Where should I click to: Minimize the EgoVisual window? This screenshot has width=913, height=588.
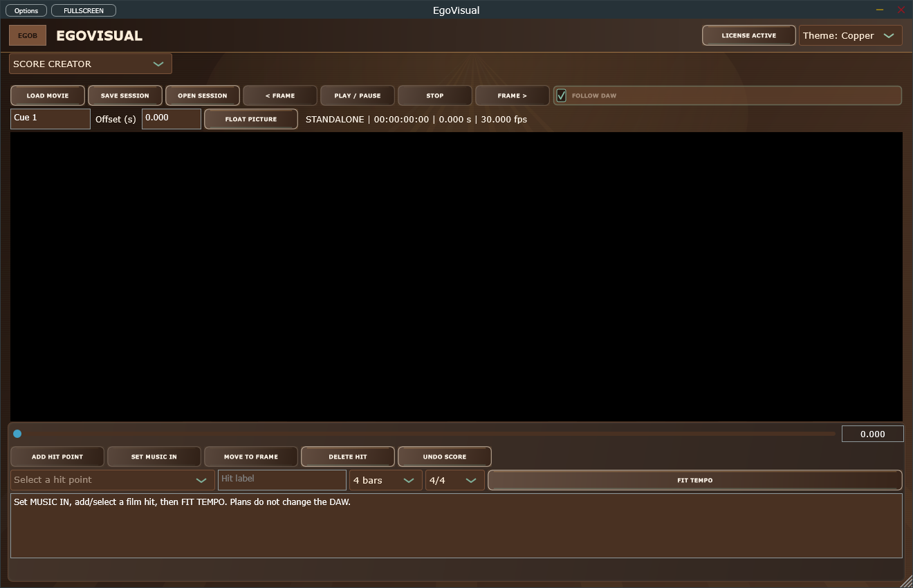pos(880,10)
